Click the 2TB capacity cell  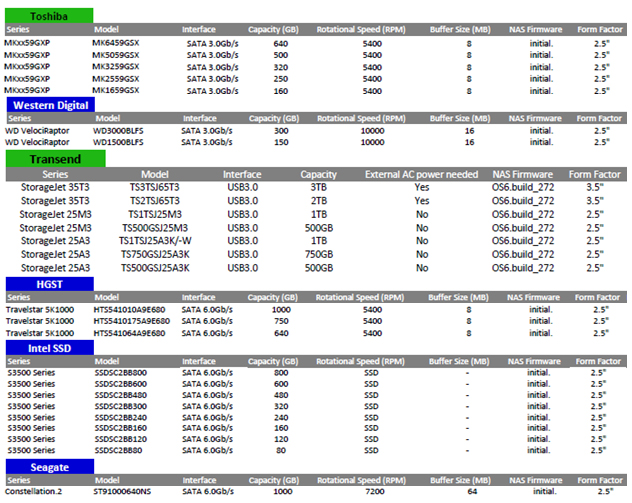click(x=318, y=201)
